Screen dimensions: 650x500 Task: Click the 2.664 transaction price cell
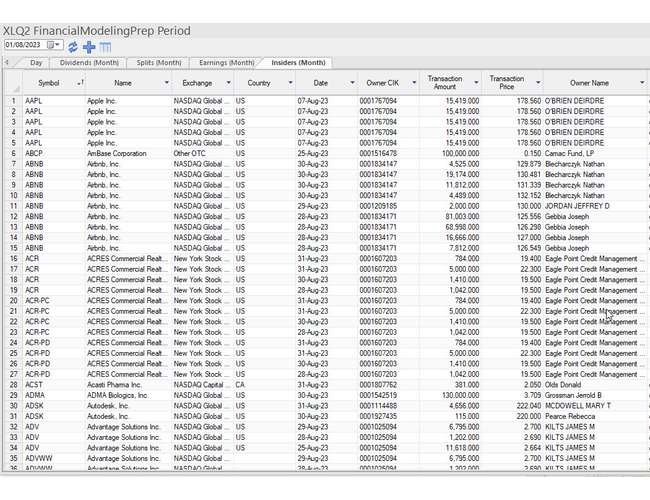(x=512, y=448)
